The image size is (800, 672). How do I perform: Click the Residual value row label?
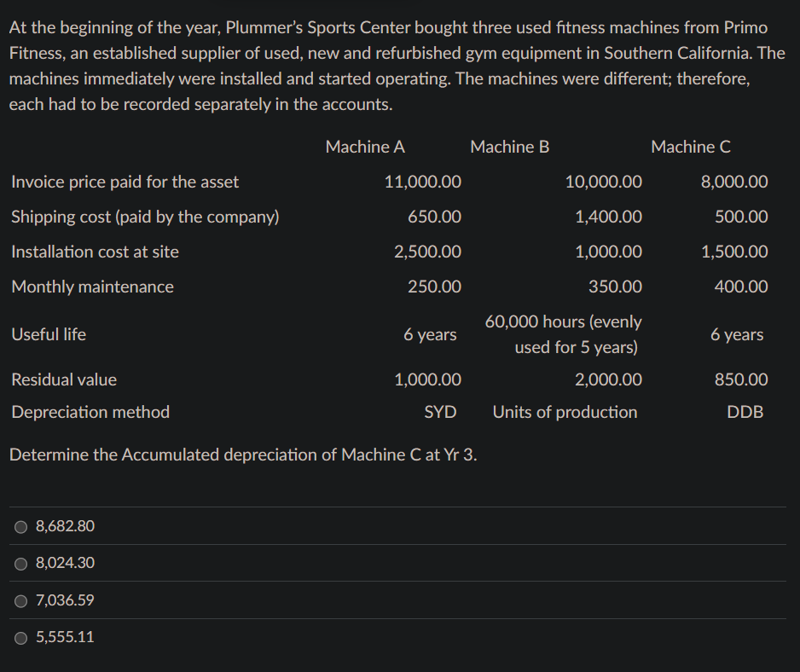[65, 379]
